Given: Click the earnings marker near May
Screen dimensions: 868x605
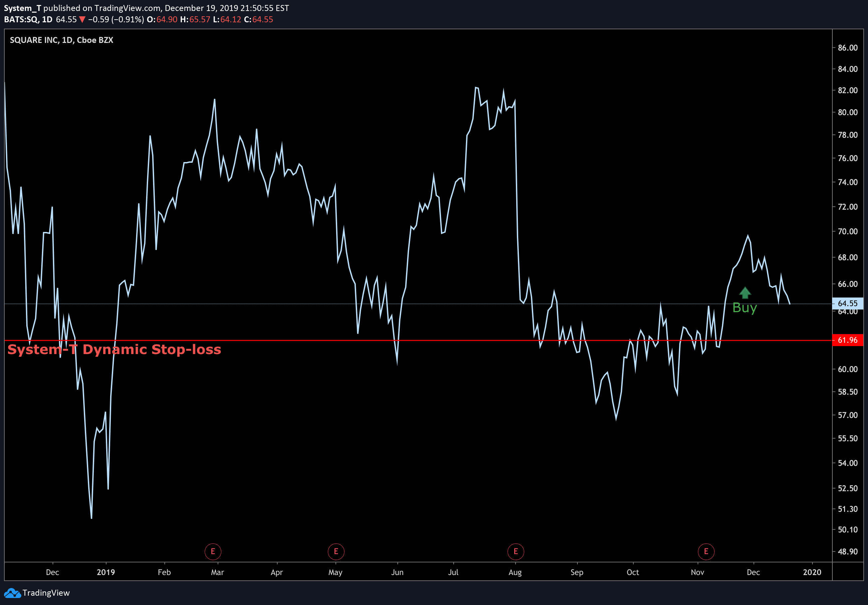Looking at the screenshot, I should [x=336, y=551].
